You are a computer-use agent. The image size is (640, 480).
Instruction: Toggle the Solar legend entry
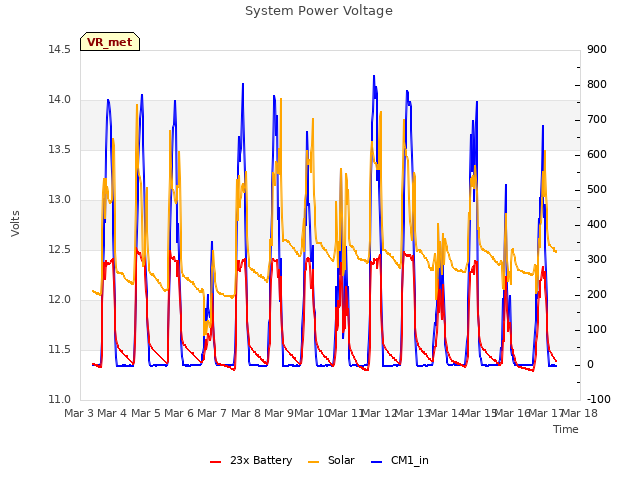(x=331, y=460)
